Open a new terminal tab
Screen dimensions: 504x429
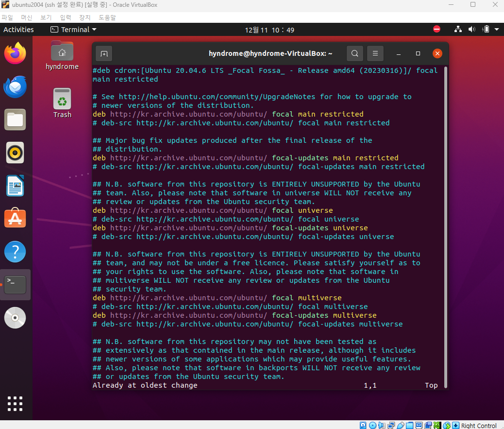point(104,54)
